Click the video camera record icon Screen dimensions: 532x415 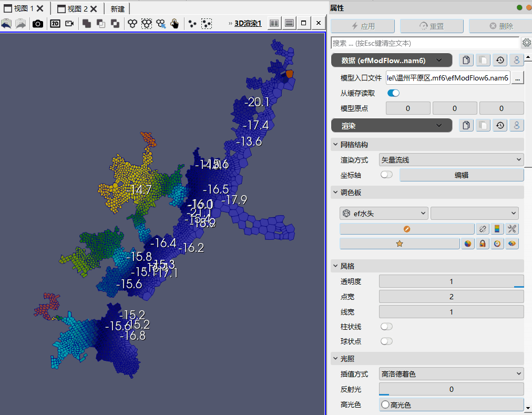pyautogui.click(x=69, y=24)
